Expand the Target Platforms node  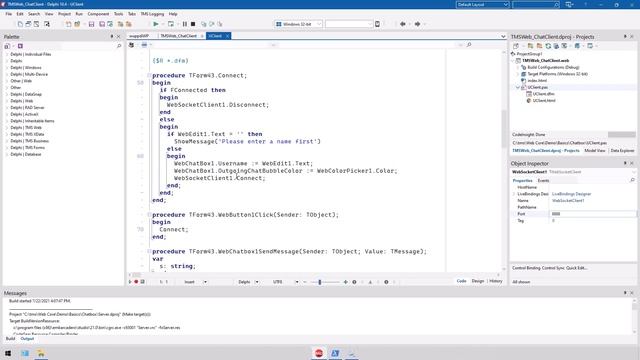pyautogui.click(x=518, y=74)
